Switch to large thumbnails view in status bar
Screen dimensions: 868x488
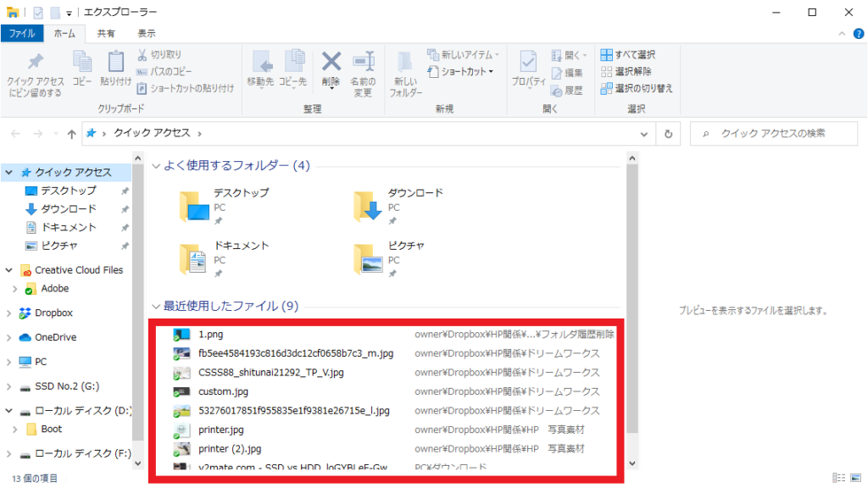[856, 478]
